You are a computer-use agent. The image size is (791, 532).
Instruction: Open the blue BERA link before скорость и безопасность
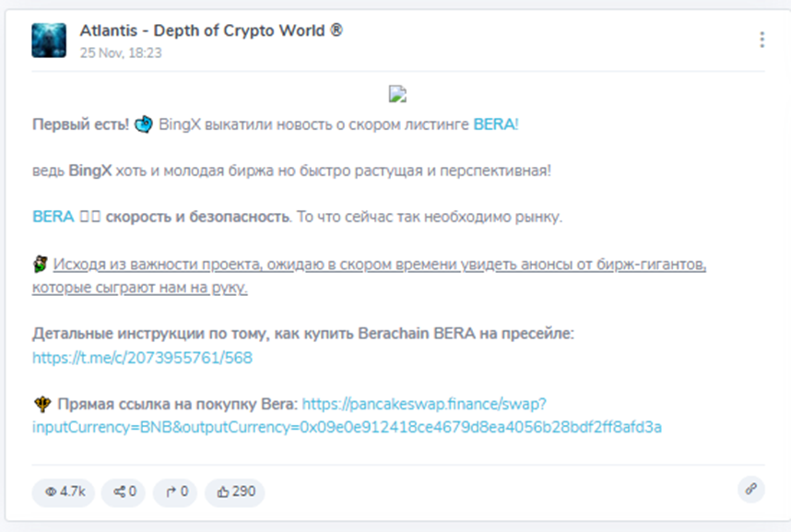click(x=53, y=217)
